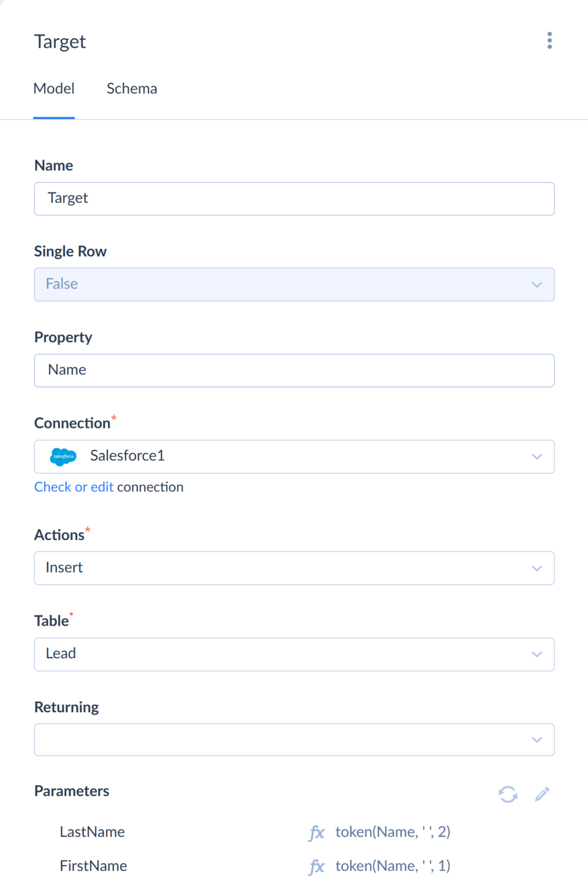Select the LastName parameter row
Screen dimensions: 588x893
click(x=92, y=832)
